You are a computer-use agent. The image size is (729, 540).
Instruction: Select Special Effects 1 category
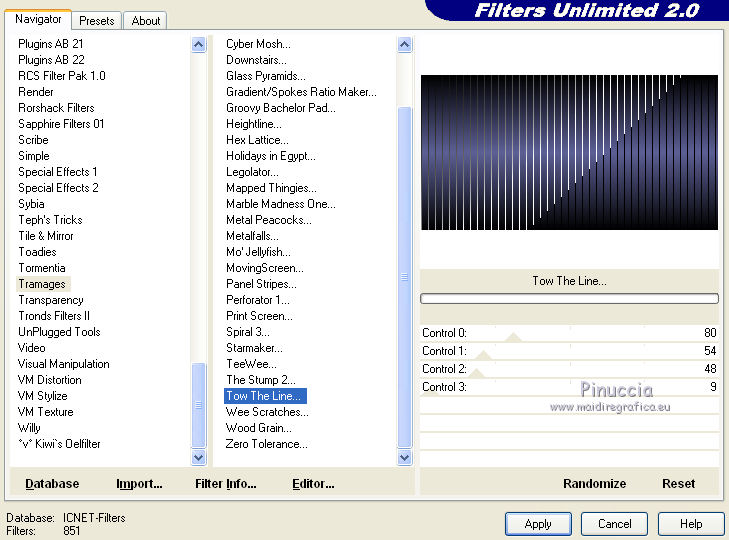(58, 172)
